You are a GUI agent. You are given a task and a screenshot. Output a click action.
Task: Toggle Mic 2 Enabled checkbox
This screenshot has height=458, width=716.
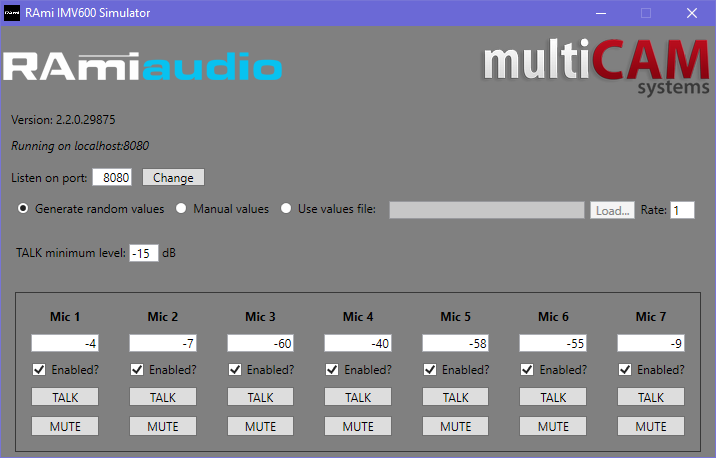pos(137,369)
